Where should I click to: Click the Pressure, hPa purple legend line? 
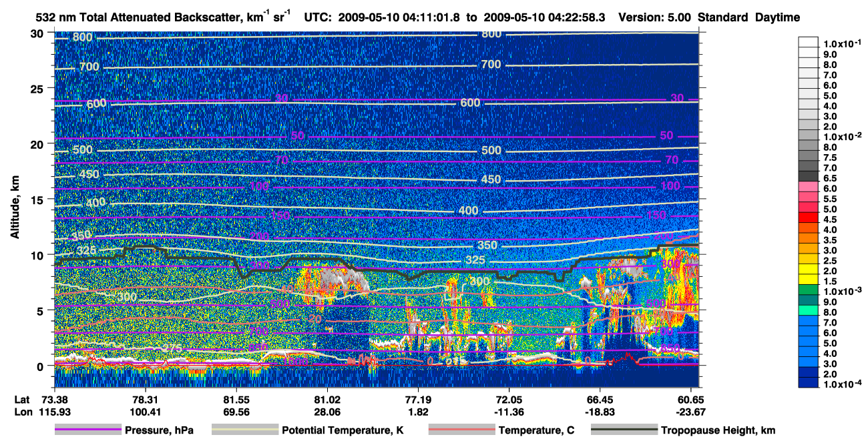88,430
